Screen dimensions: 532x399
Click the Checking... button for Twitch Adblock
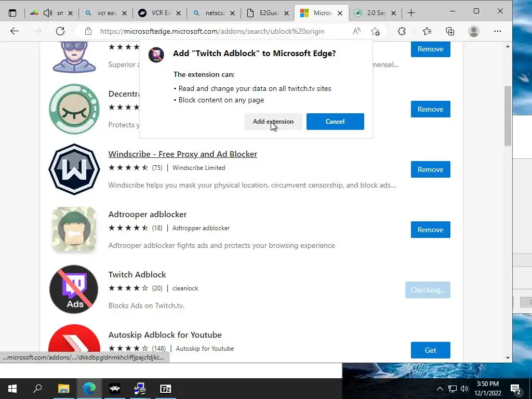[428, 290]
